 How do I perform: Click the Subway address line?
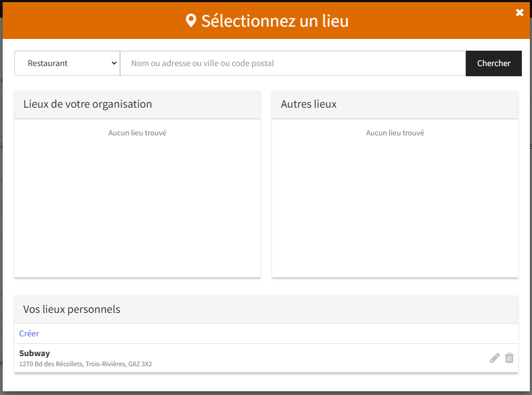(x=85, y=364)
